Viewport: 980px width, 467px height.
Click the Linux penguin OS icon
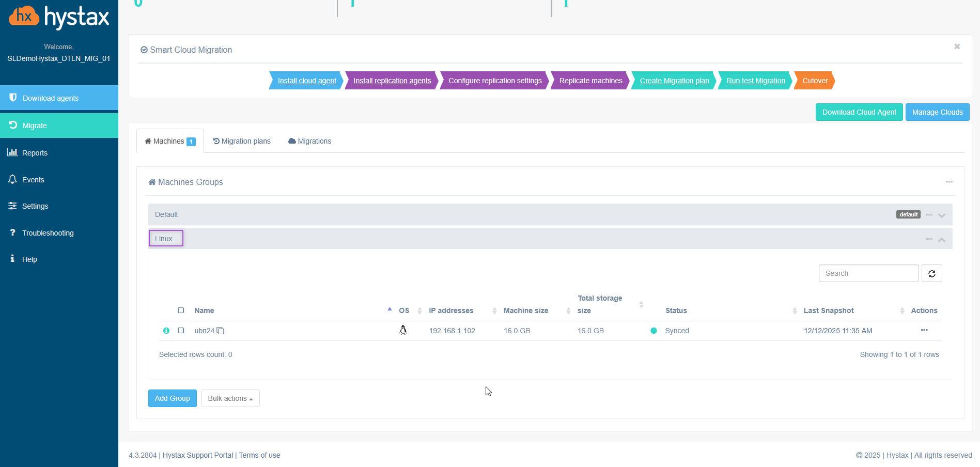pyautogui.click(x=403, y=330)
